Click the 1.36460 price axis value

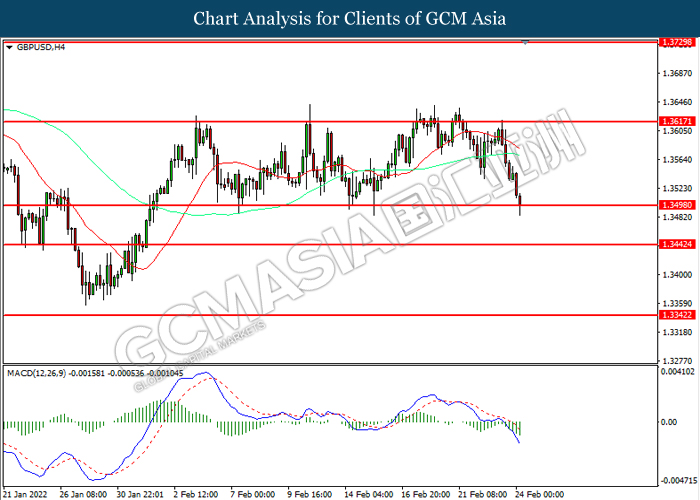[677, 102]
